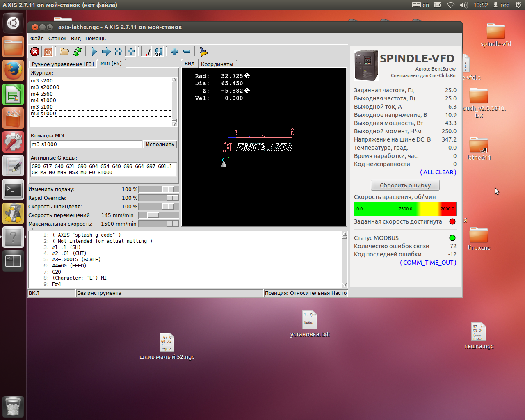Toggle the red emergency stop button
Screen dimensions: 525x420
pos(35,52)
